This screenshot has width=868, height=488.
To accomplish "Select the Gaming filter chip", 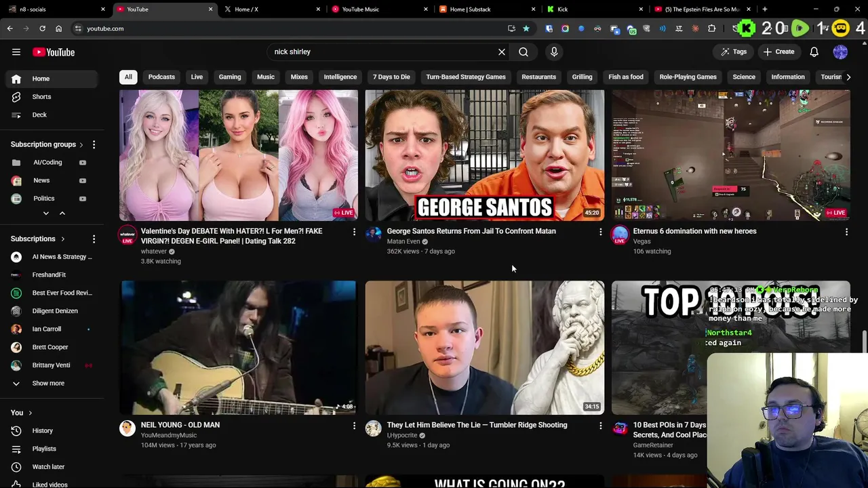I will (x=230, y=77).
